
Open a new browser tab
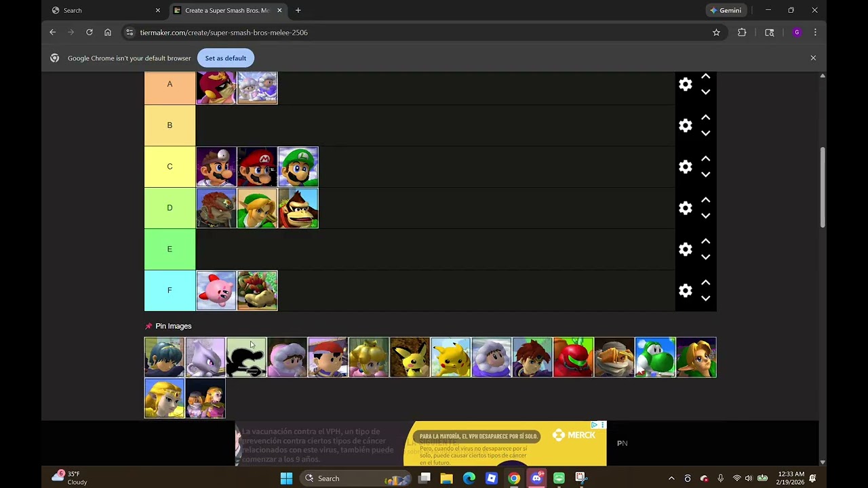(298, 10)
